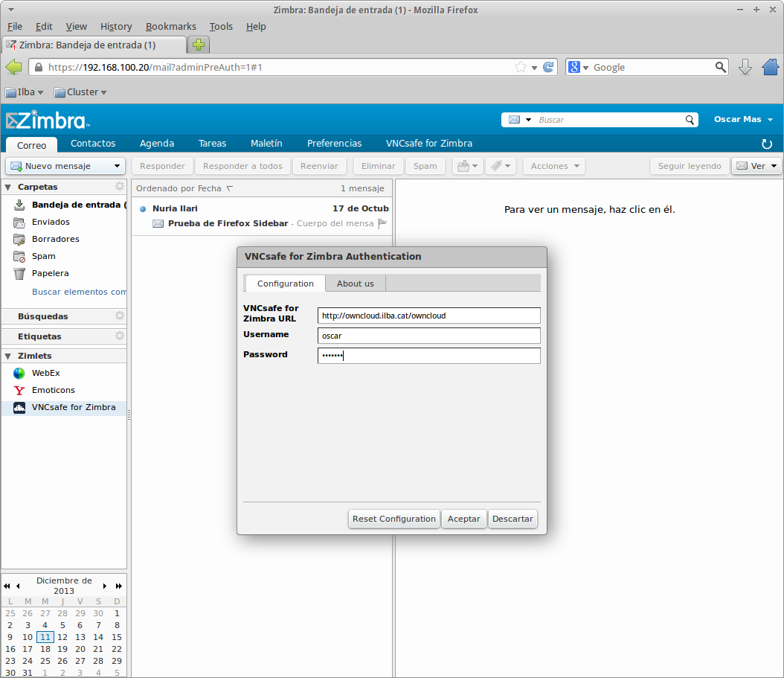
Task: Open the Enviados folder
Action: (51, 222)
